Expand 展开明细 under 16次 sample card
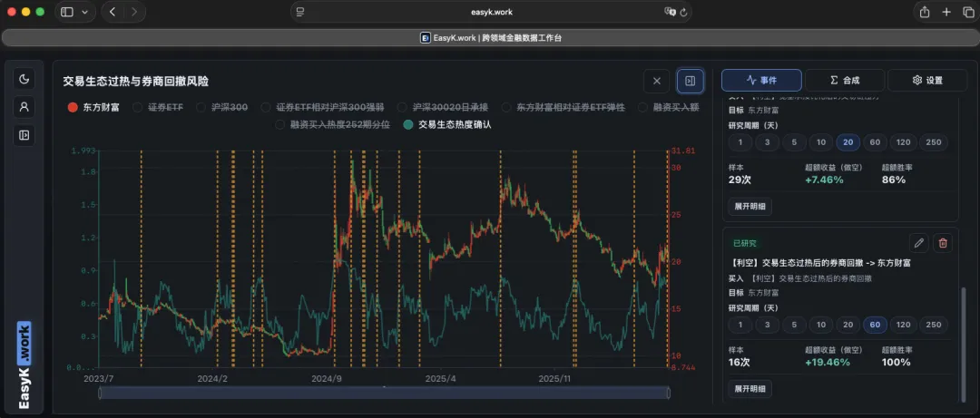Viewport: 980px width, 418px height. click(x=750, y=389)
